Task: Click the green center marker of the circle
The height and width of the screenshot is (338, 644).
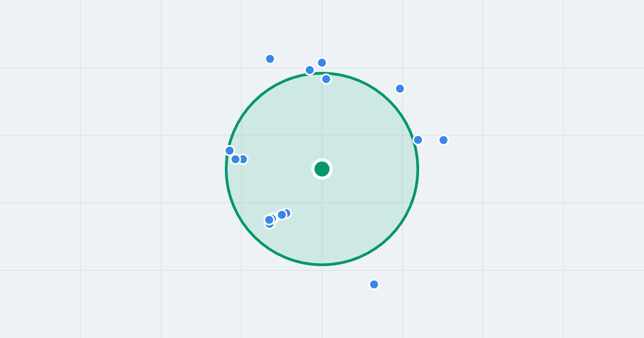Action: 322,169
